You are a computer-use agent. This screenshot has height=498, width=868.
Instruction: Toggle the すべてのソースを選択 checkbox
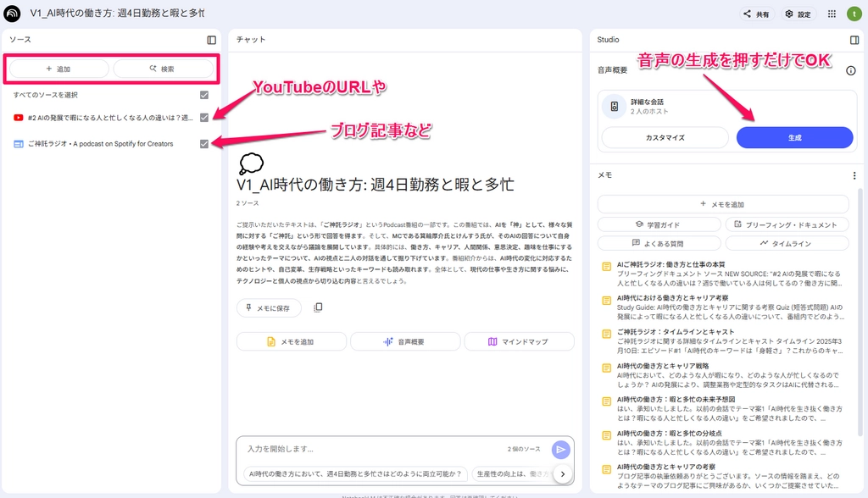point(204,95)
